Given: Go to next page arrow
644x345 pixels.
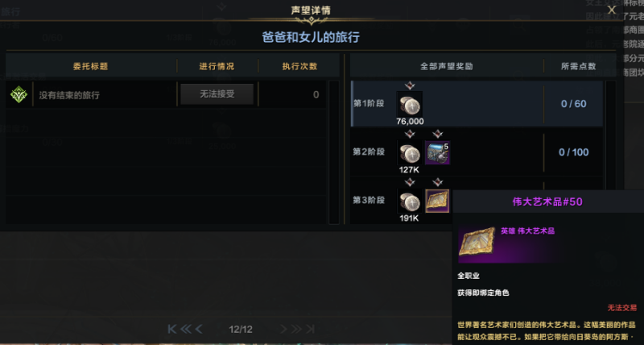Looking at the screenshot, I should (283, 329).
